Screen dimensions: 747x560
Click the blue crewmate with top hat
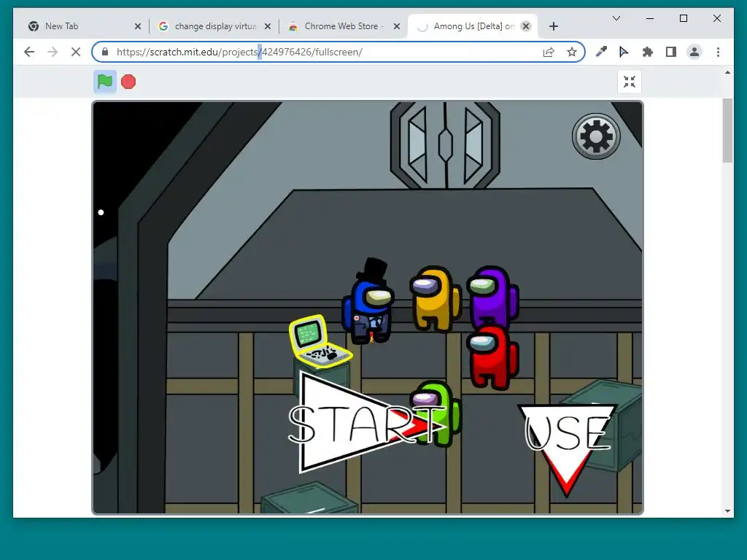pyautogui.click(x=369, y=302)
